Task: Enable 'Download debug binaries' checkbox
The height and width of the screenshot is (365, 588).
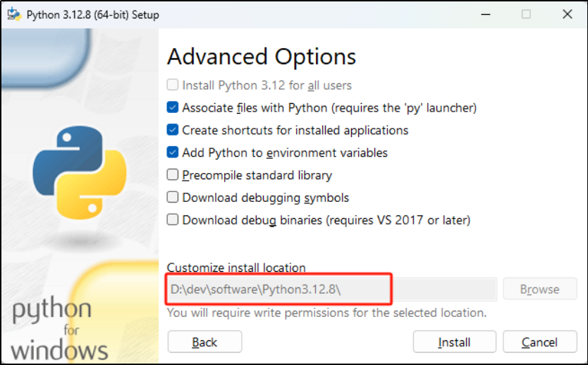Action: 173,220
